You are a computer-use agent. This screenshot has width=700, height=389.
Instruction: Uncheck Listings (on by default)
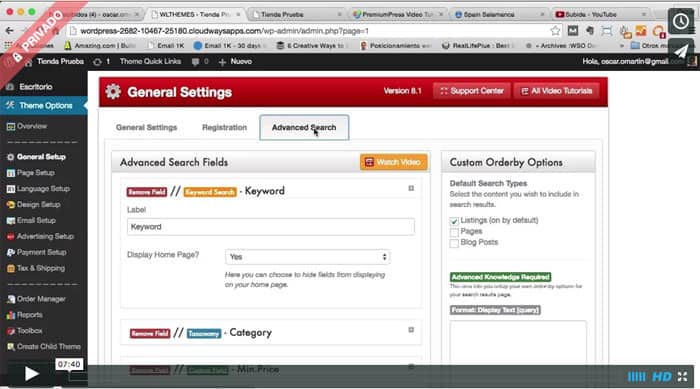click(x=454, y=221)
